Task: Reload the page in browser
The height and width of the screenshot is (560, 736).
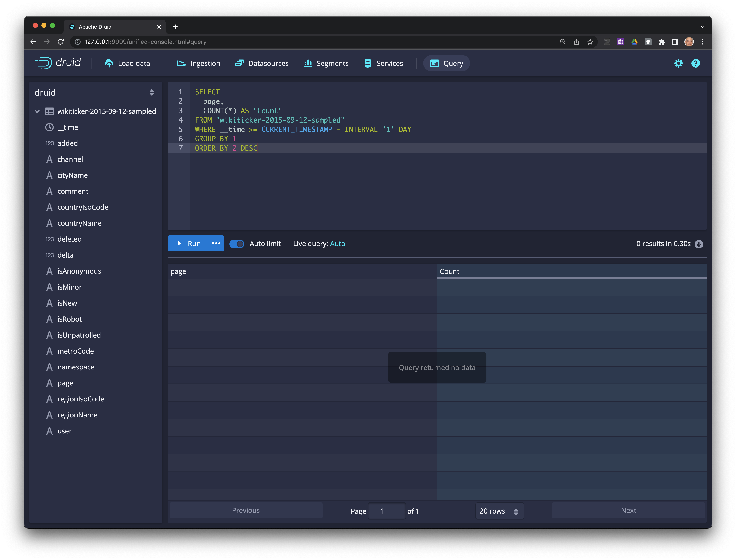Action: (x=61, y=42)
